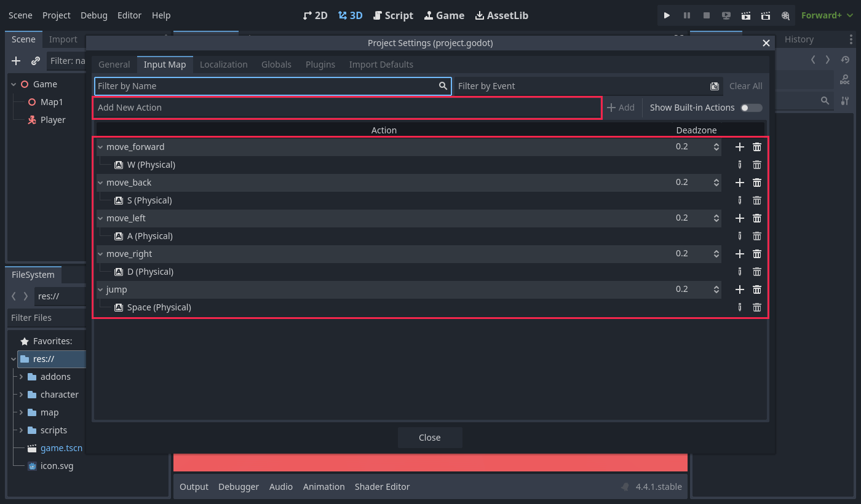861x504 pixels.
Task: Add an event to the jump action
Action: pyautogui.click(x=740, y=289)
